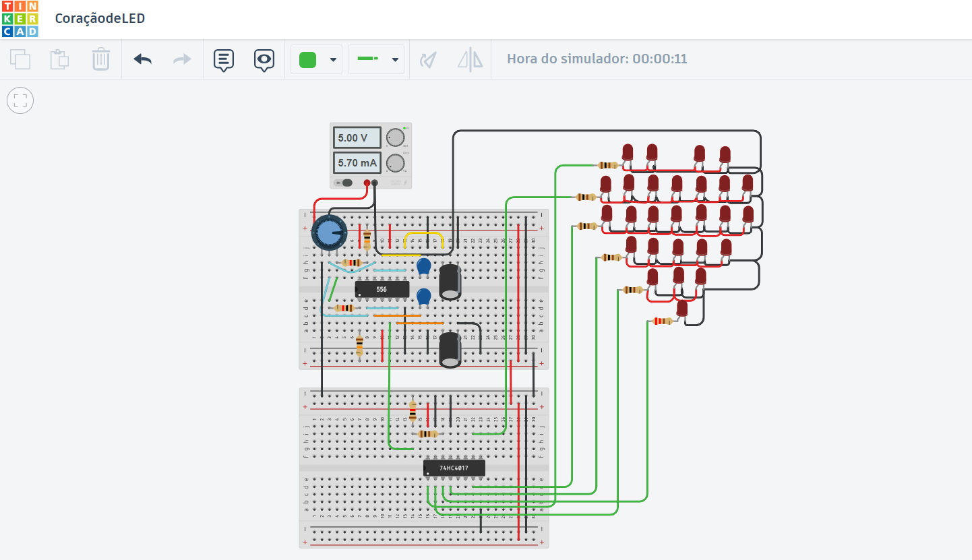This screenshot has height=560, width=972.
Task: Open the notes tool
Action: pyautogui.click(x=224, y=60)
